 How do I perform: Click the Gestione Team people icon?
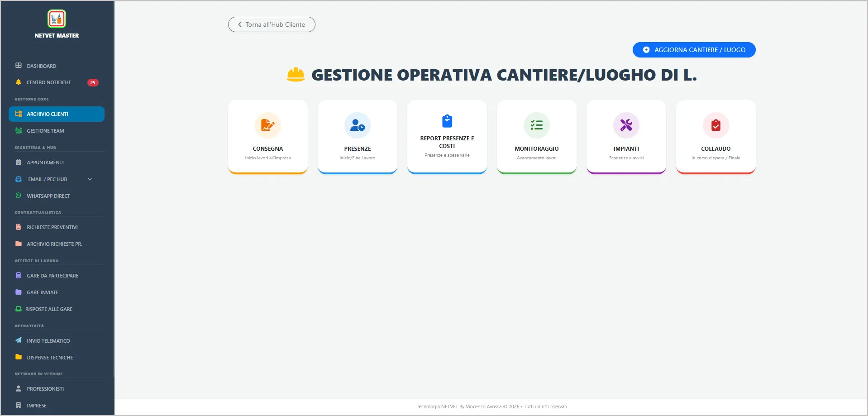(x=19, y=131)
